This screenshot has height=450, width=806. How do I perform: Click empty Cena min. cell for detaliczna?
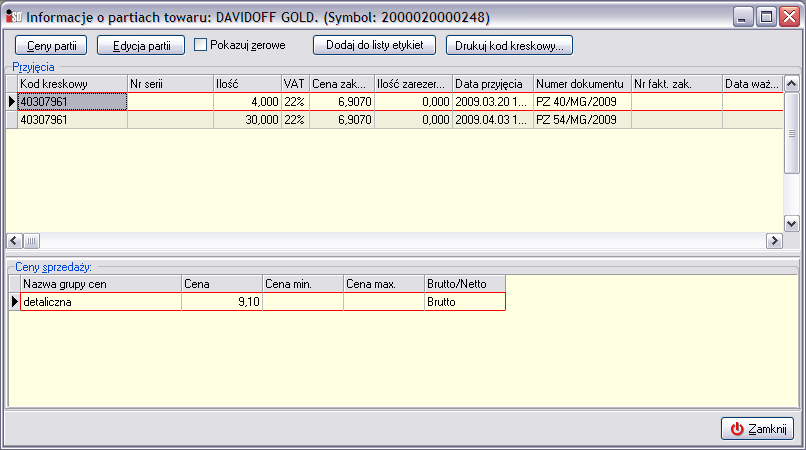point(303,302)
